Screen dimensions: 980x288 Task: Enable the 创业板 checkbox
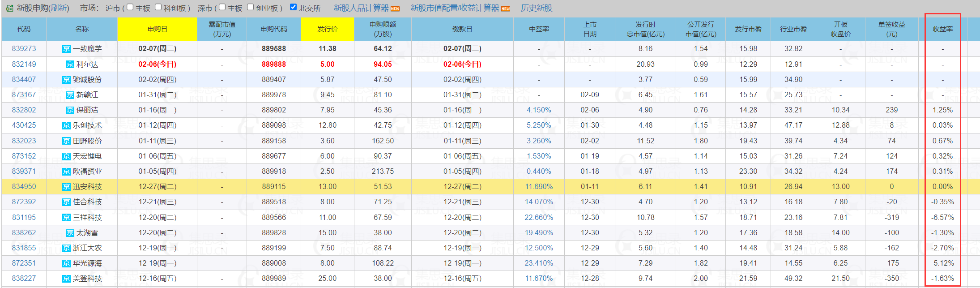(x=251, y=7)
